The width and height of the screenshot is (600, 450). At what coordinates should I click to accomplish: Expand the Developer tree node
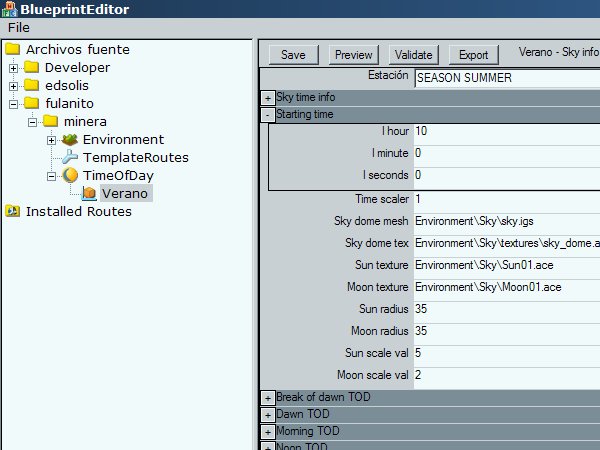14,68
